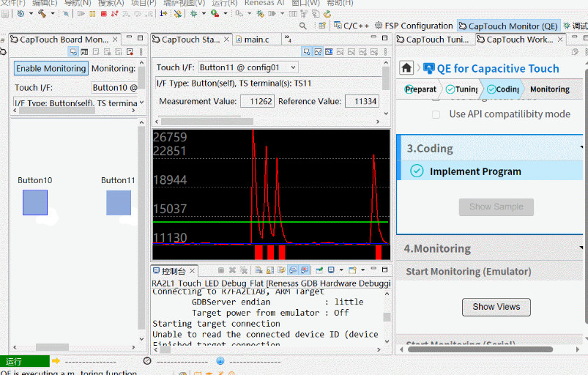Screen dimensions: 588x375
Task: Go to Coding workflow step
Action: pyautogui.click(x=503, y=89)
